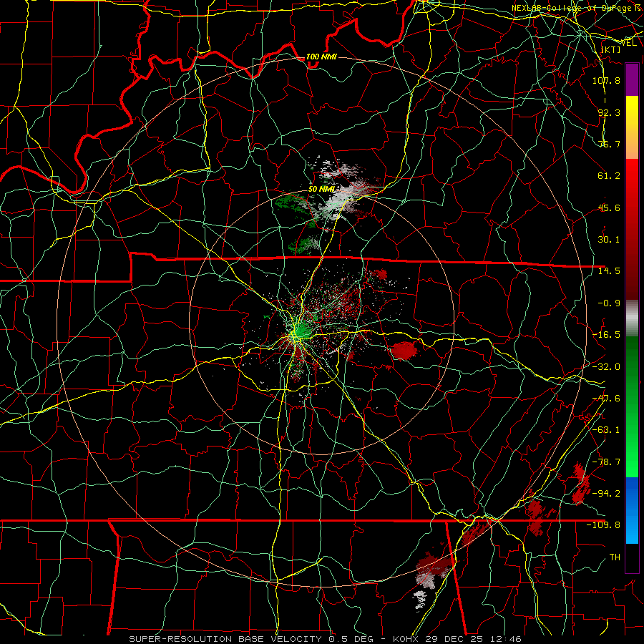Click the 76.7 velocity scale value
The width and height of the screenshot is (644, 644).
pyautogui.click(x=609, y=144)
